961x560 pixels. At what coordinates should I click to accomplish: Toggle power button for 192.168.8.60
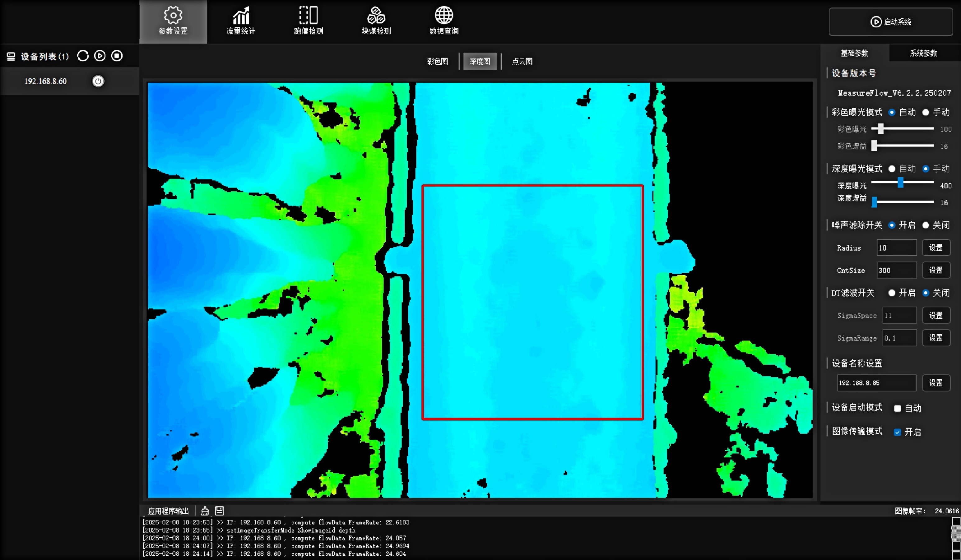[98, 81]
